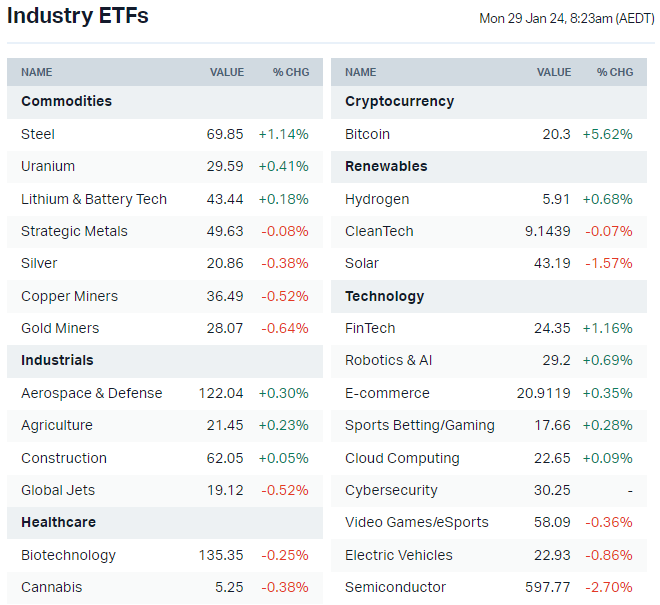Select the Biotechnology ETF row
This screenshot has width=660, height=605.
(x=68, y=555)
